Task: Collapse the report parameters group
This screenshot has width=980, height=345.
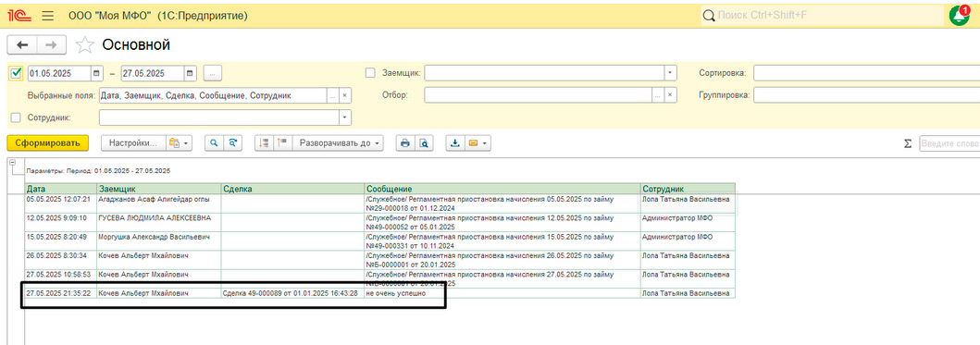Action: pyautogui.click(x=13, y=163)
